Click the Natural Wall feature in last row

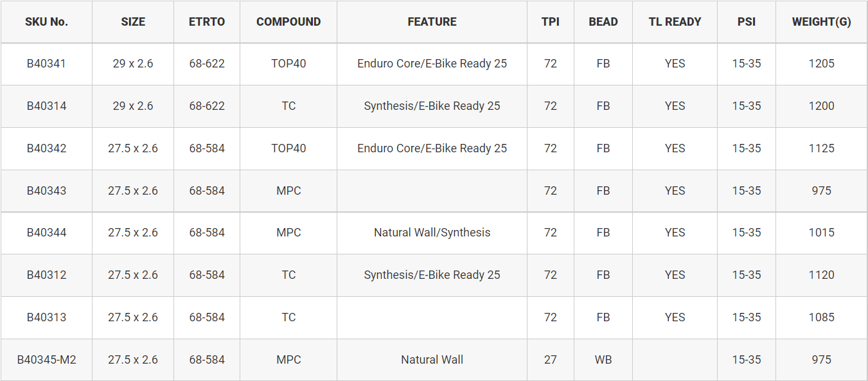(x=432, y=360)
